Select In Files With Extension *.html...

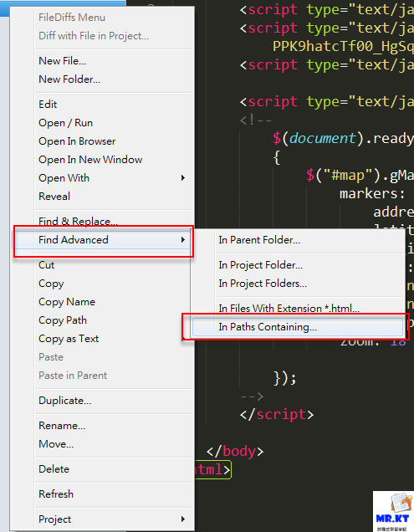tap(289, 308)
